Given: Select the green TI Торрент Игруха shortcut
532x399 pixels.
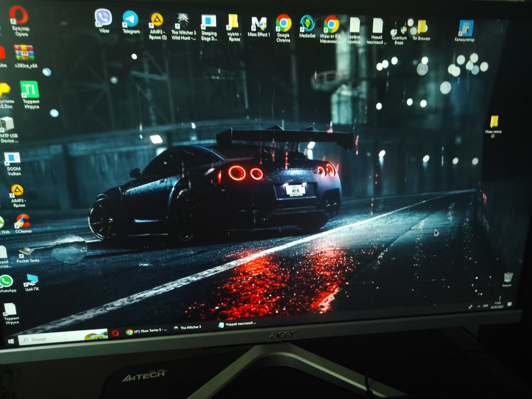Looking at the screenshot, I should point(30,95).
